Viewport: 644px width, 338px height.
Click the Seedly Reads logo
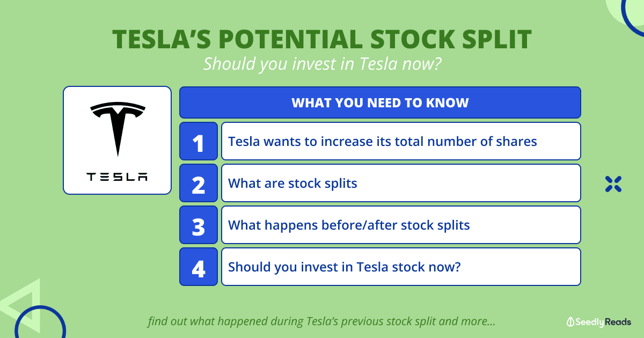pyautogui.click(x=599, y=322)
